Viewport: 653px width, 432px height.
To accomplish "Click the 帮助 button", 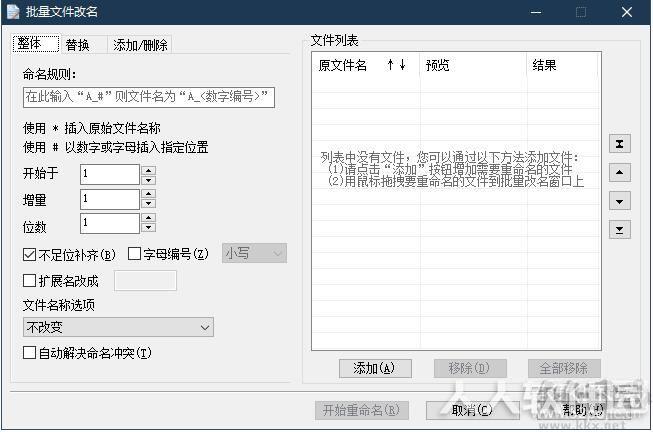I will click(583, 410).
